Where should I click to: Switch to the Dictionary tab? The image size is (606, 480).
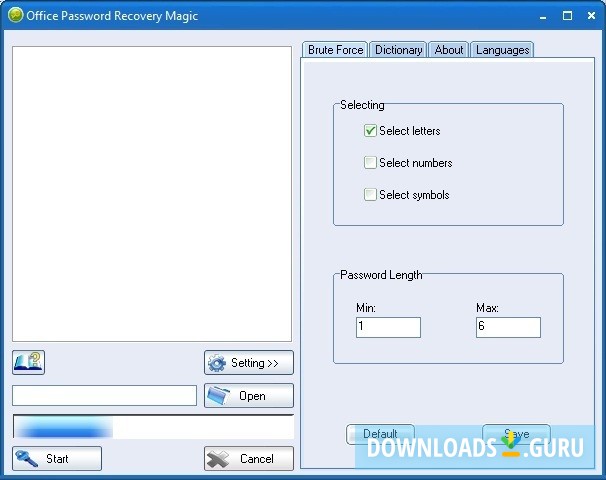pos(398,50)
